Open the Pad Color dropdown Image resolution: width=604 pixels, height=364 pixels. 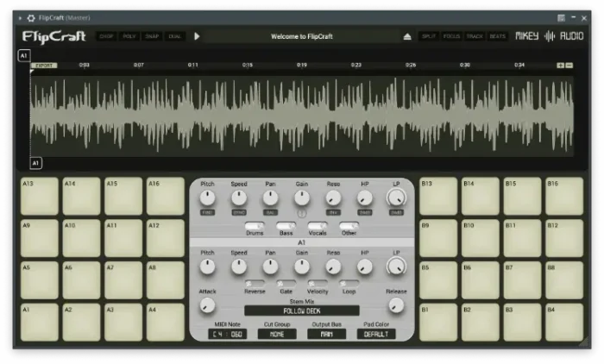point(379,334)
